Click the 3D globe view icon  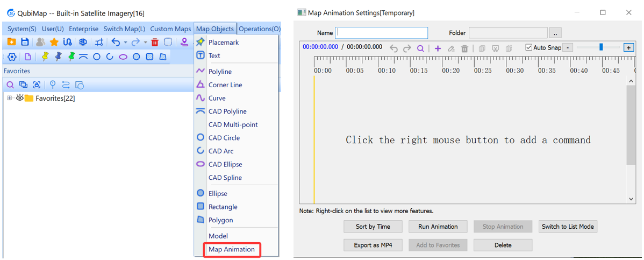pos(83,42)
